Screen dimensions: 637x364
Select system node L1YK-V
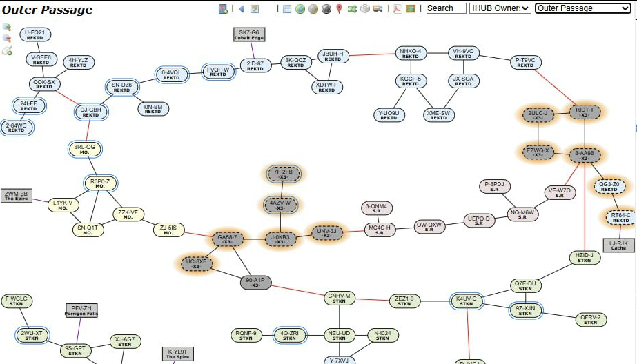coord(63,205)
